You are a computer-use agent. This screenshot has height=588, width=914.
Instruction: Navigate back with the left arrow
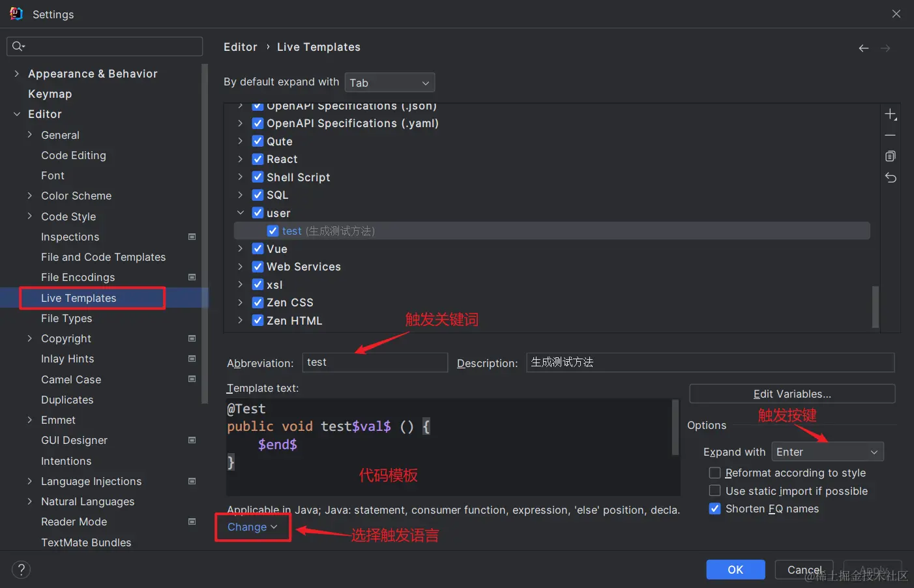864,48
